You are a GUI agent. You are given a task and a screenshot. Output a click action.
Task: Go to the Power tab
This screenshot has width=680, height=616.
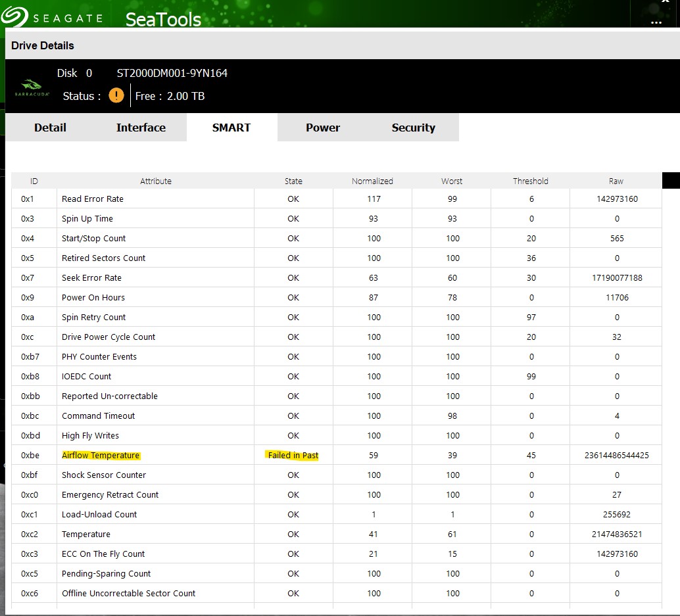(323, 128)
